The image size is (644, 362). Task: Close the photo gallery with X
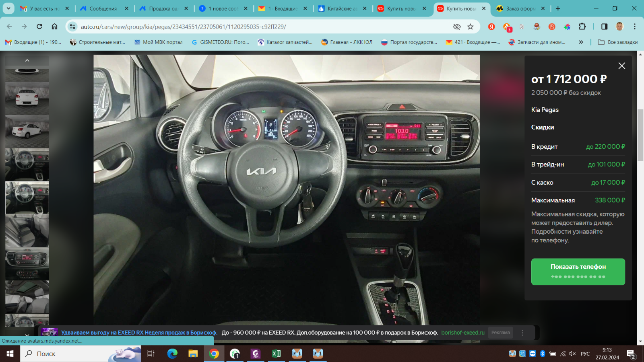(x=622, y=66)
